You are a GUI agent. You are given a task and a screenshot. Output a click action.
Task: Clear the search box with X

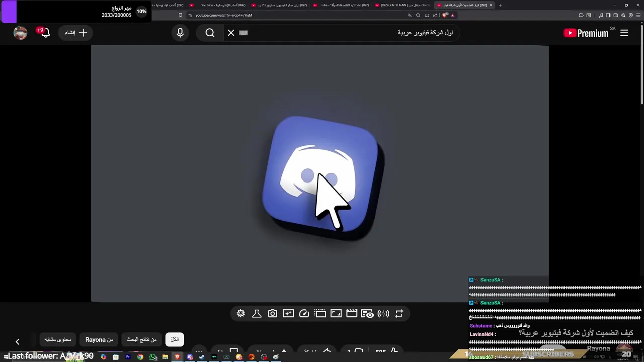coord(231,33)
